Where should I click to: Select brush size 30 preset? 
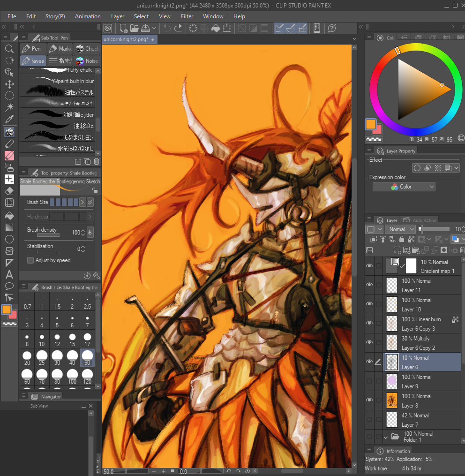57,357
